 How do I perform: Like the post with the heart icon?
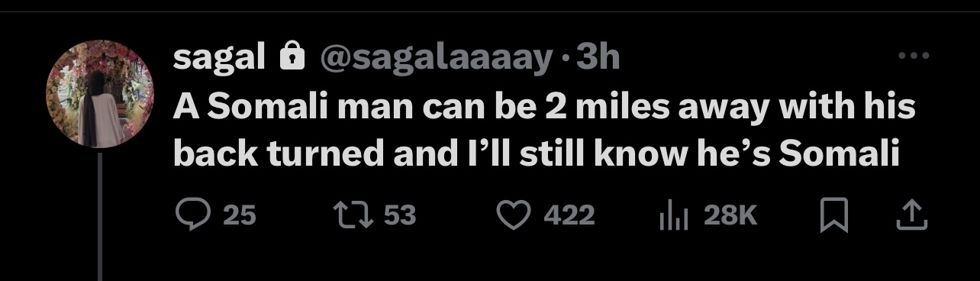pyautogui.click(x=513, y=216)
